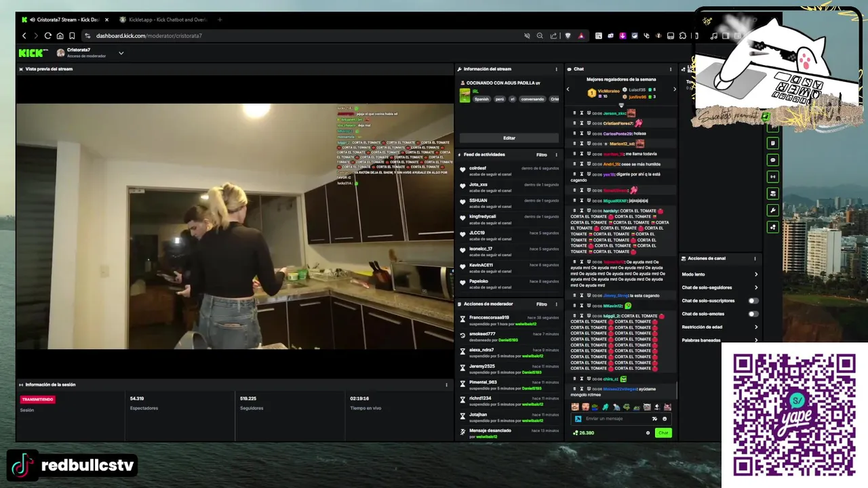
Task: Open the browser home page button
Action: [60, 36]
